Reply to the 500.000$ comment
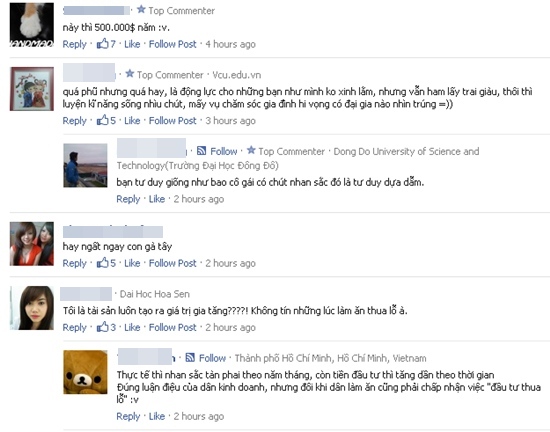This screenshot has width=550, height=432. 74,44
